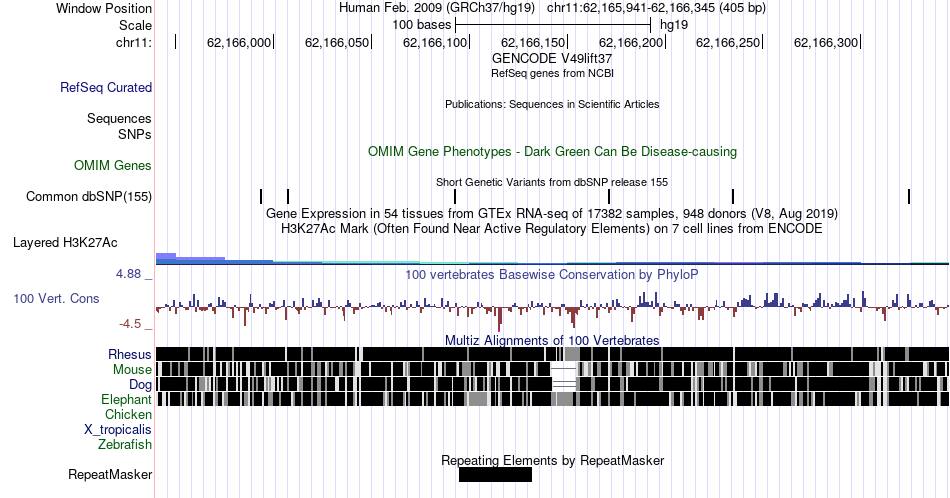The image size is (950, 498).
Task: Click the 62,166,000 ruler coordinate
Action: [x=239, y=42]
